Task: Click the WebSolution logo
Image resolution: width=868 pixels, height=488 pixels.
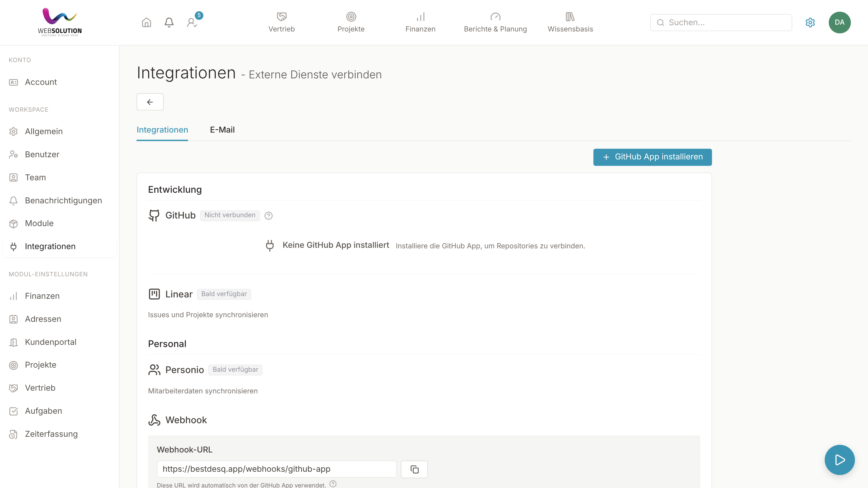Action: [x=60, y=22]
